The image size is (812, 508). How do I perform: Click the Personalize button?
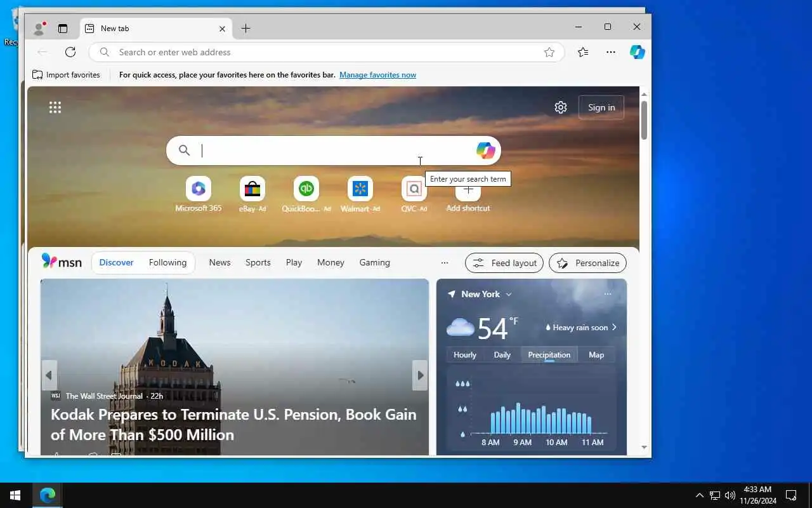click(x=587, y=263)
